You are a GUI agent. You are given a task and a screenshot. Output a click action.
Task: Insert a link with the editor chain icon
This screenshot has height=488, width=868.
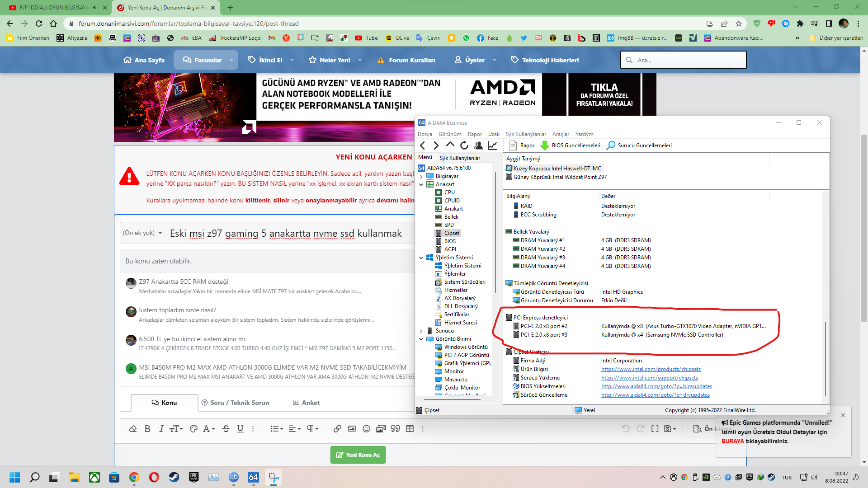tap(337, 429)
